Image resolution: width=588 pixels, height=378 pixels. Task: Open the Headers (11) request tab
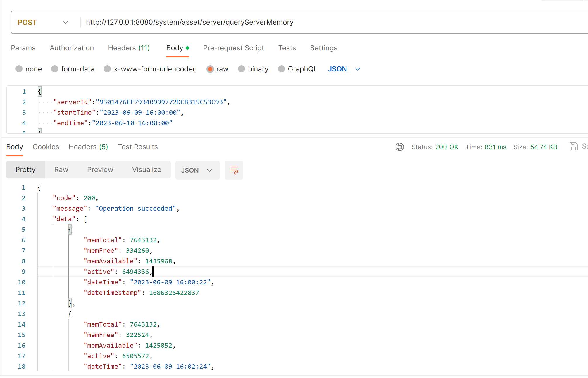[x=129, y=48]
